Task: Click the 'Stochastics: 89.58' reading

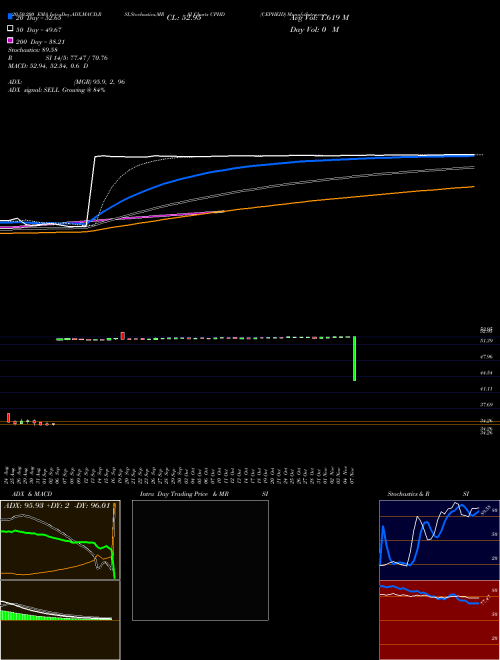Action: click(x=33, y=50)
